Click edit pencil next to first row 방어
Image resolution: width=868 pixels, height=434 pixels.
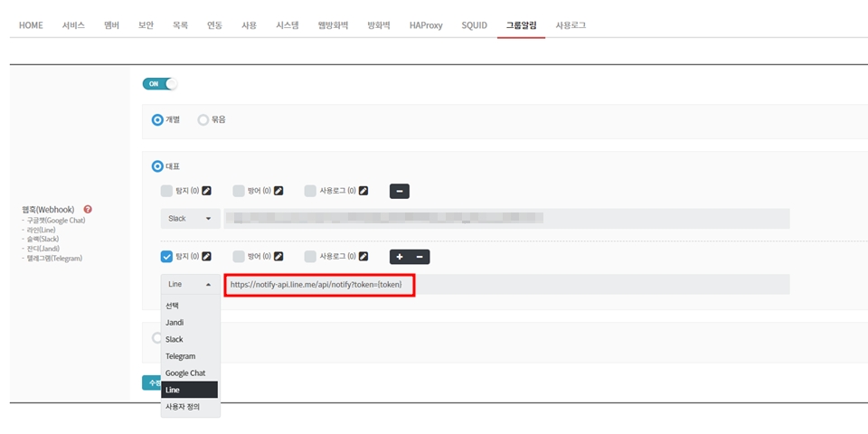pyautogui.click(x=278, y=191)
